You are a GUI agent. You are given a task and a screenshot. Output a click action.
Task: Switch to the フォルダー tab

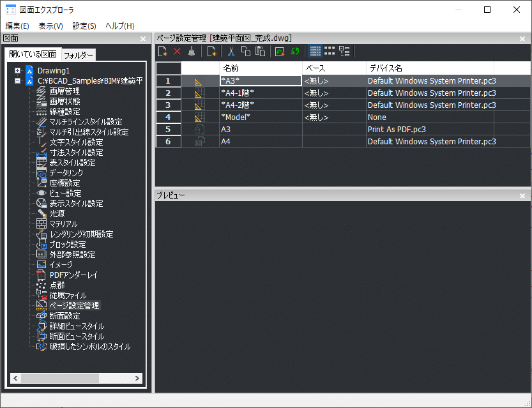click(78, 55)
